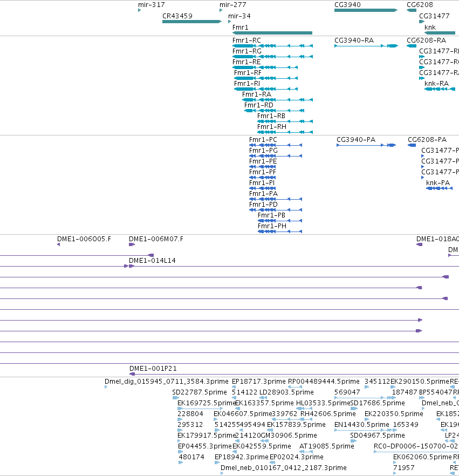Click the RP004489444.5prime EST label
This screenshot has height=476, width=459.
(x=324, y=382)
